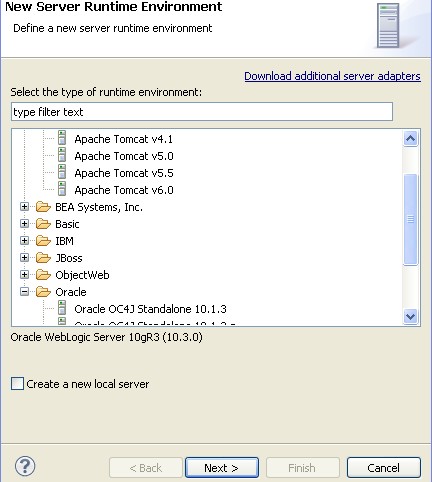Click the Oracle OC4J Standalone 10.1.3 server icon
The image size is (432, 482).
click(62, 308)
